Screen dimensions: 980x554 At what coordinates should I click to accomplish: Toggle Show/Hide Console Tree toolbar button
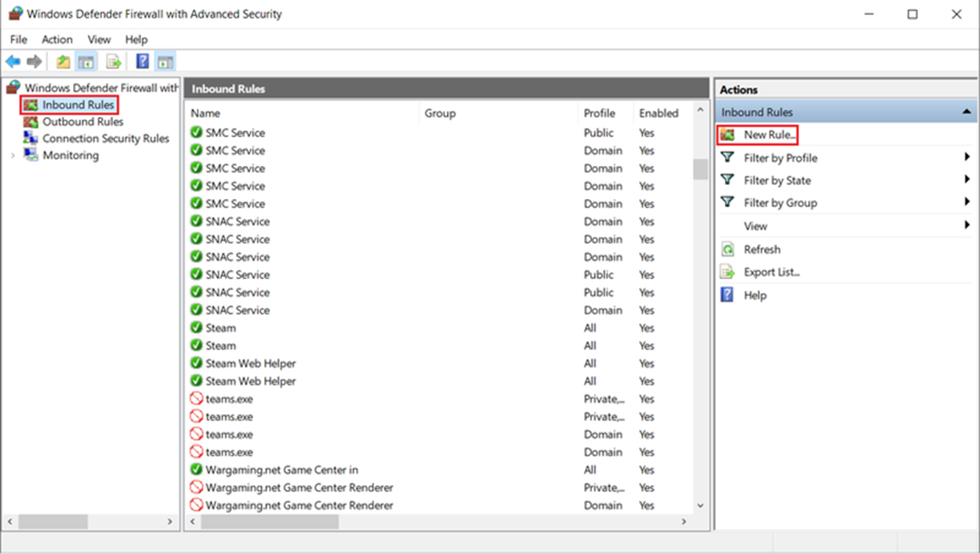click(86, 62)
